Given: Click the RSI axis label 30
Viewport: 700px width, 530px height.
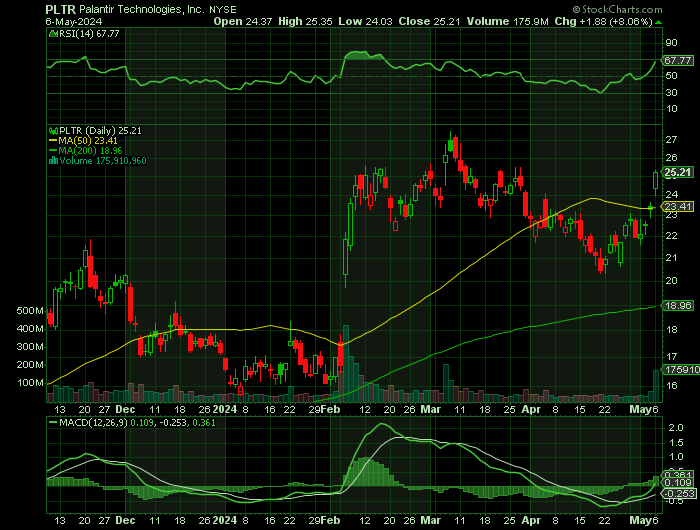Looking at the screenshot, I should (671, 92).
